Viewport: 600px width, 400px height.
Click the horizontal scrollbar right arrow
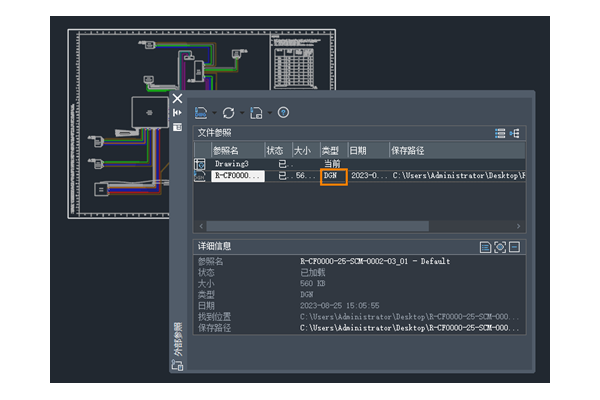click(x=518, y=226)
